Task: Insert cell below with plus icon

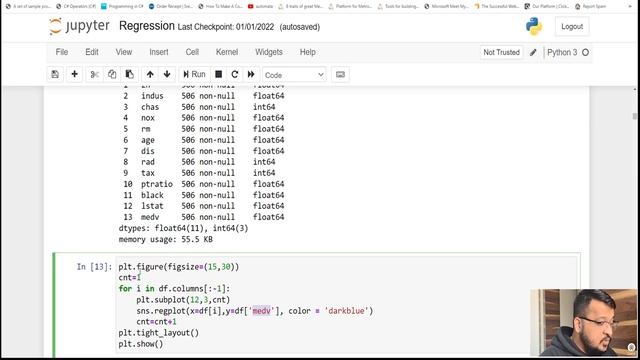Action: [74, 75]
